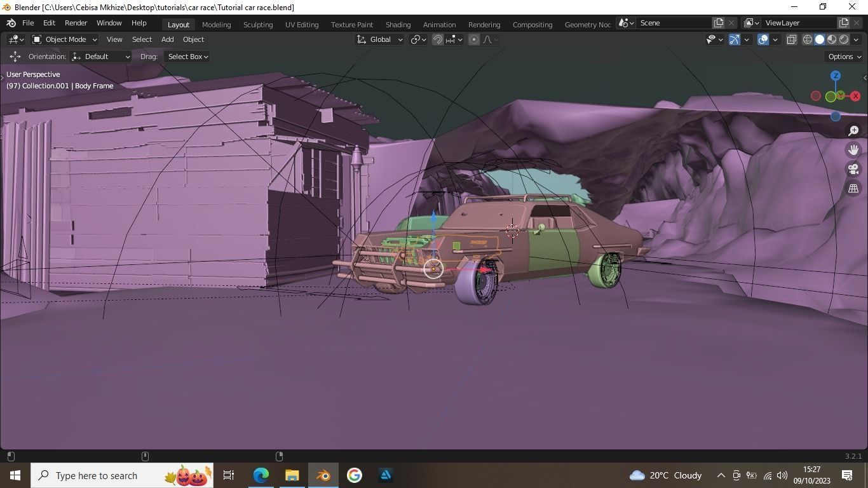Open the viewport View menu

click(x=114, y=39)
